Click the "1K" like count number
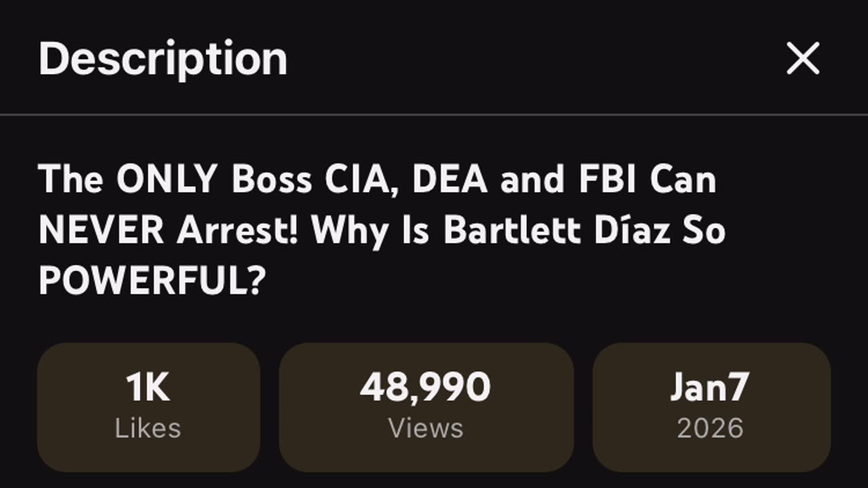868x488 pixels. coord(148,387)
